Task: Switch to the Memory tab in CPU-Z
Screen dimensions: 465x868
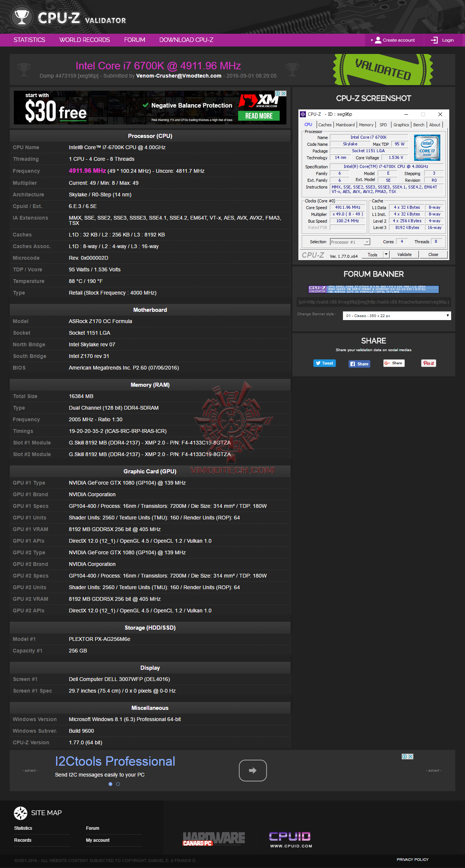Action: 366,125
